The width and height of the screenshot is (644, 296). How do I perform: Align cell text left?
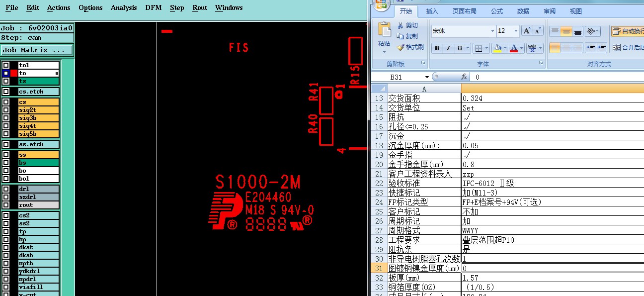(555, 48)
